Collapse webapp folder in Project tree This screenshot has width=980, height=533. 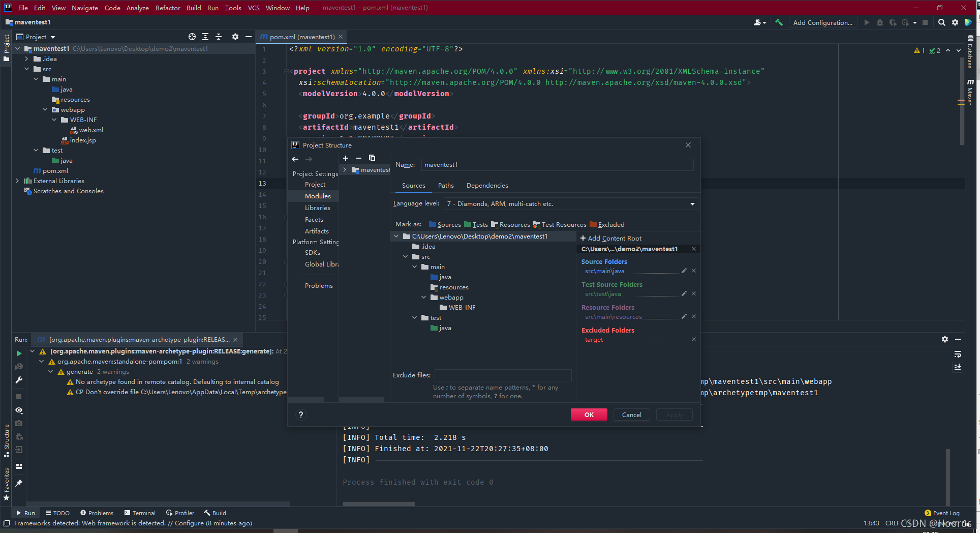point(45,110)
